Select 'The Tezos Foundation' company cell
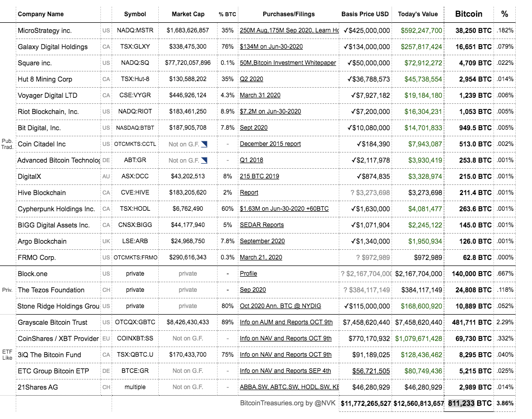 tap(58, 290)
